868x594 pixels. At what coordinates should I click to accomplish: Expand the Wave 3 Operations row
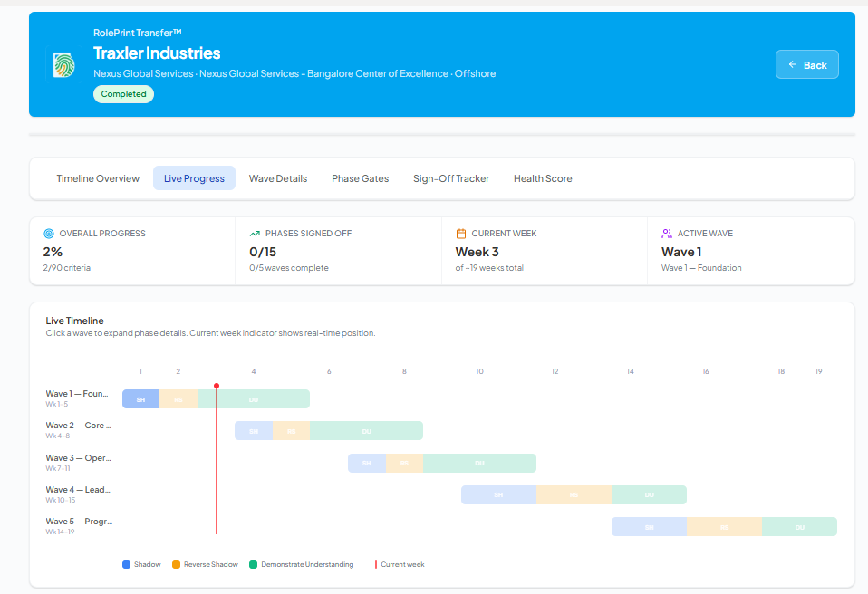(78, 463)
